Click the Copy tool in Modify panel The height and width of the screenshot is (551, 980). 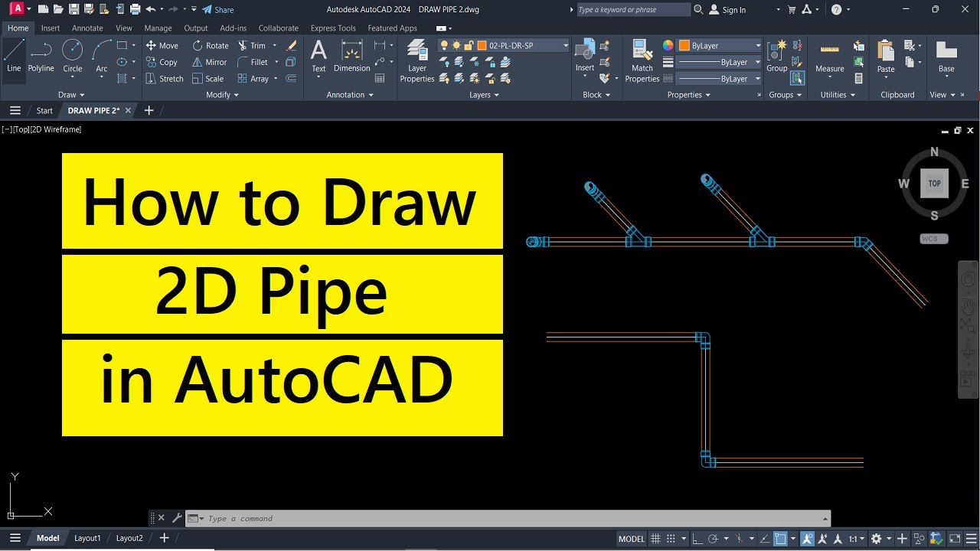pyautogui.click(x=162, y=62)
